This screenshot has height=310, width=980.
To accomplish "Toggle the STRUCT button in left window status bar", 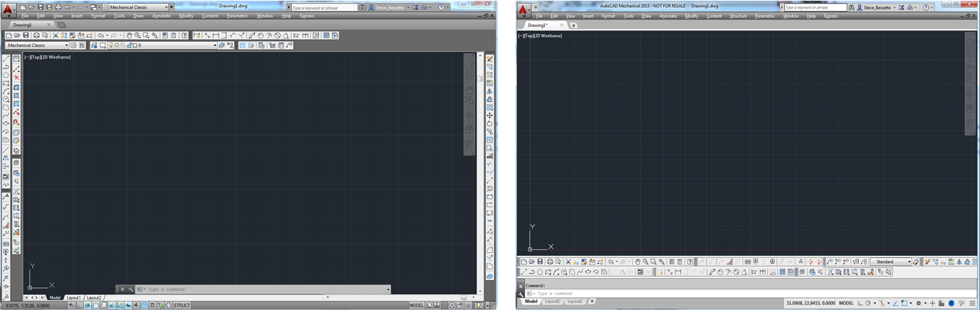I will (x=182, y=306).
